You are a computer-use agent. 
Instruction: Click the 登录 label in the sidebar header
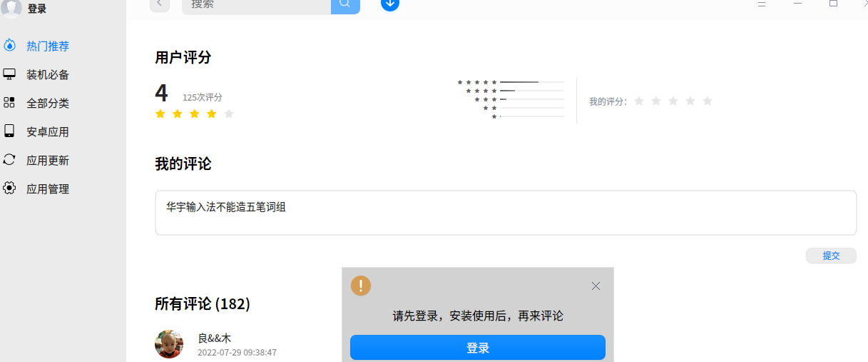(37, 9)
